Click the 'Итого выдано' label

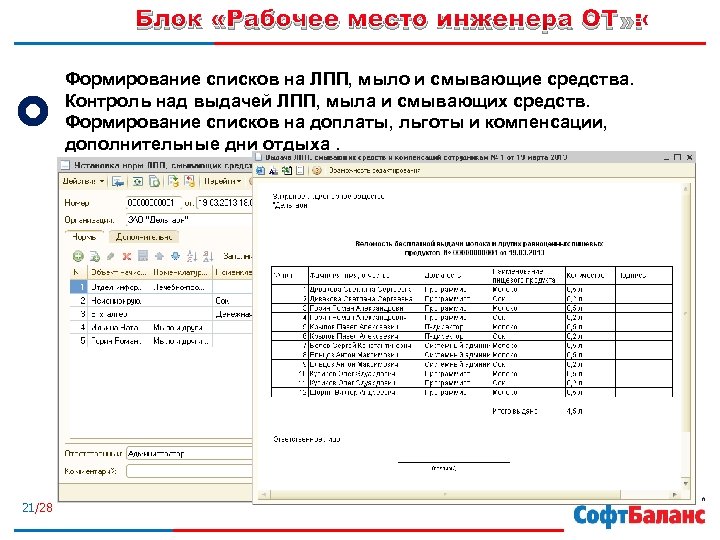[514, 411]
